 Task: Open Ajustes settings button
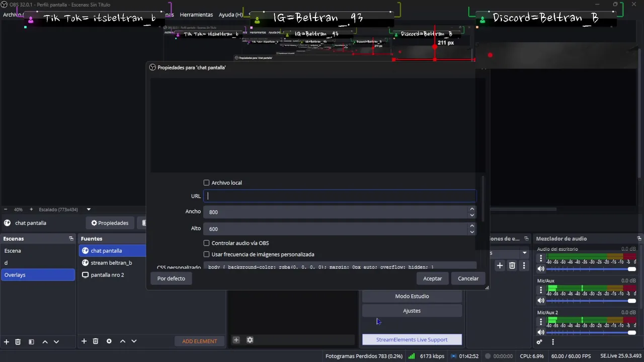click(412, 311)
